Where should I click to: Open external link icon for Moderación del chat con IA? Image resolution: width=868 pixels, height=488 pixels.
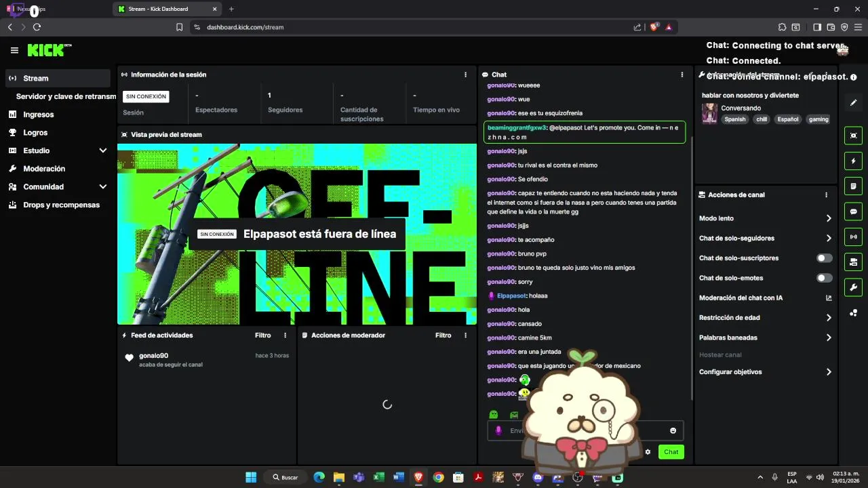click(x=829, y=298)
